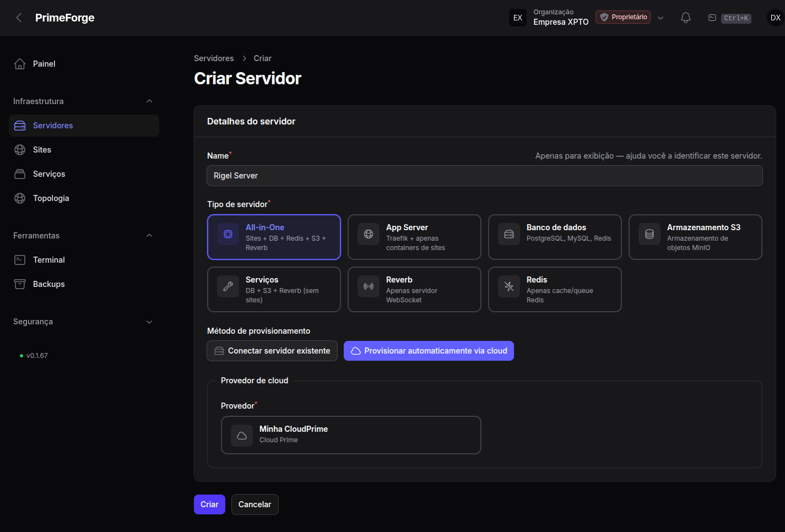
Task: Click the Terminal icon in Ferramentas
Action: click(20, 260)
